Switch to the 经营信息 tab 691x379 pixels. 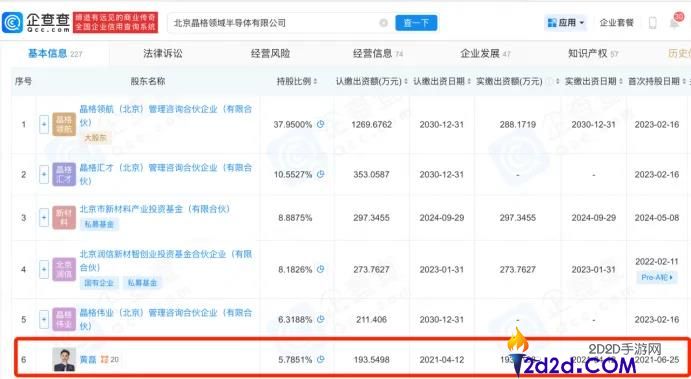coord(378,54)
